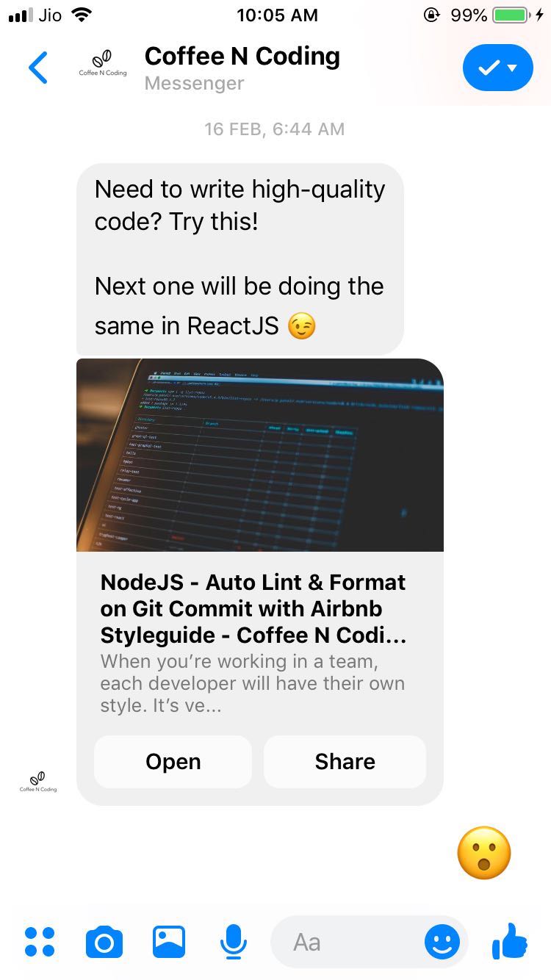Open the four-dot apps menu icon
551x980 pixels.
(x=40, y=941)
